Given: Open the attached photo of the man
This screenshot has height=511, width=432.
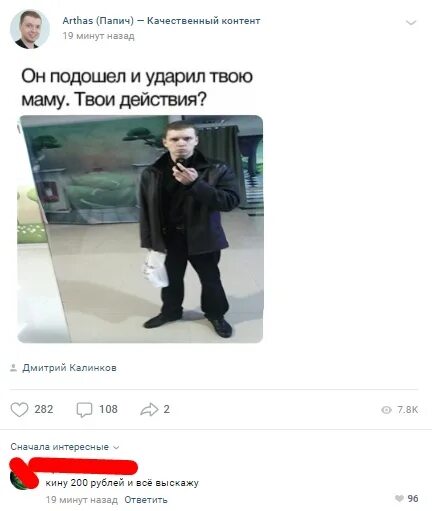Looking at the screenshot, I should [140, 229].
